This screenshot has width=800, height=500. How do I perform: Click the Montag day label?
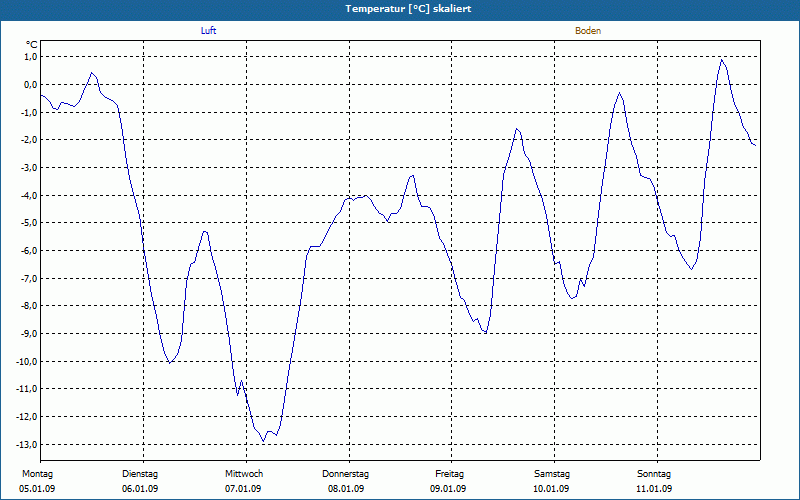pyautogui.click(x=37, y=474)
